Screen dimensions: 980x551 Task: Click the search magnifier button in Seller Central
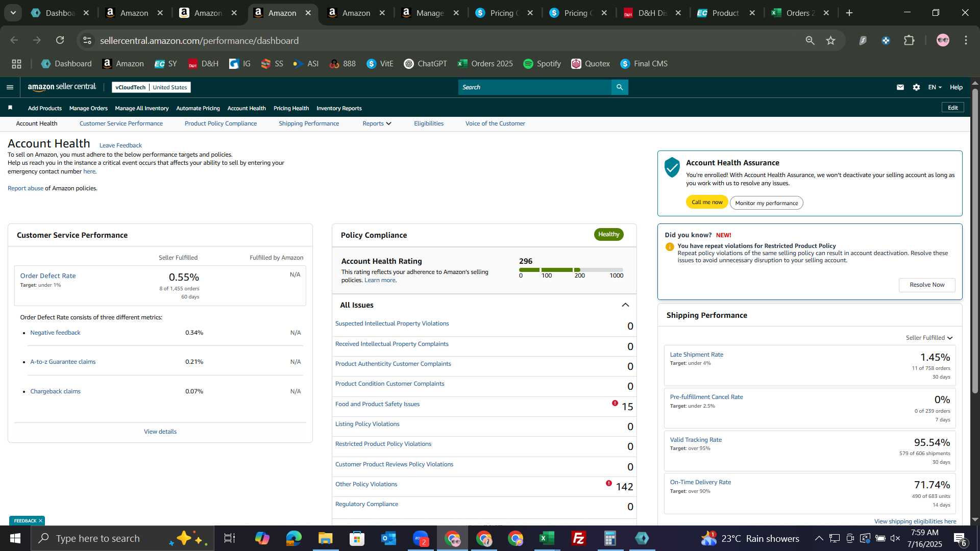(x=620, y=87)
